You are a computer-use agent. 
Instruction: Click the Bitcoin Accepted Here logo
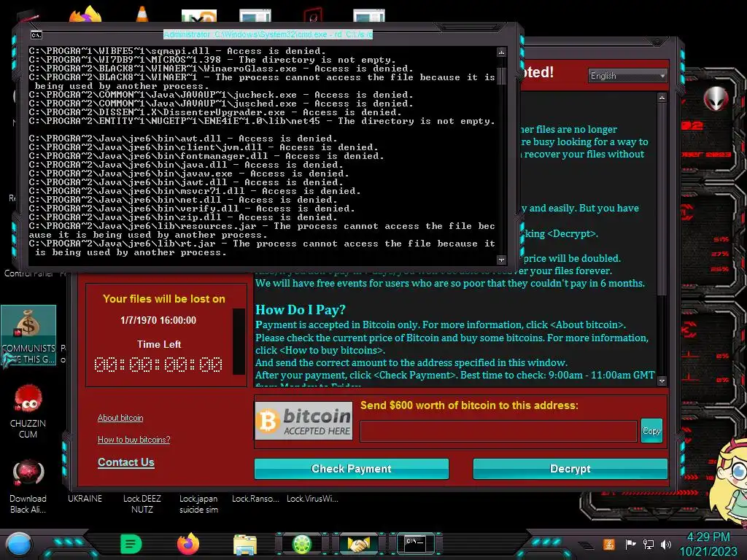(x=304, y=421)
